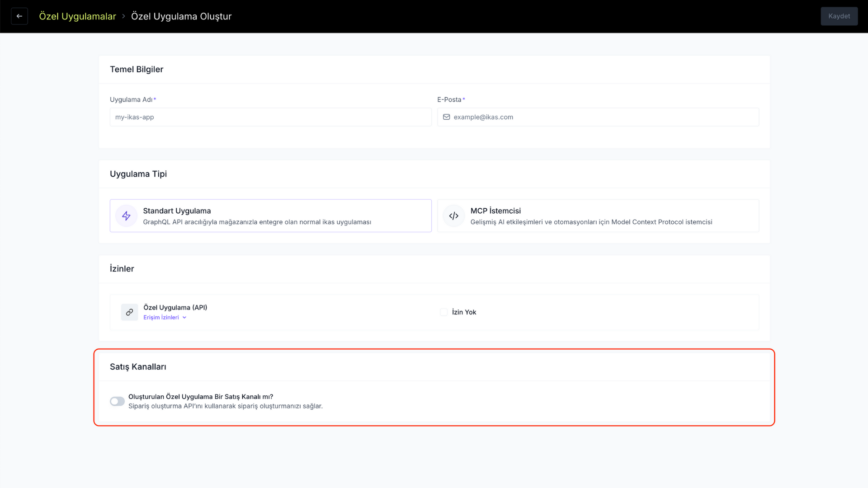Check the İzin Yok checkbox
Image resolution: width=868 pixels, height=488 pixels.
pos(443,312)
